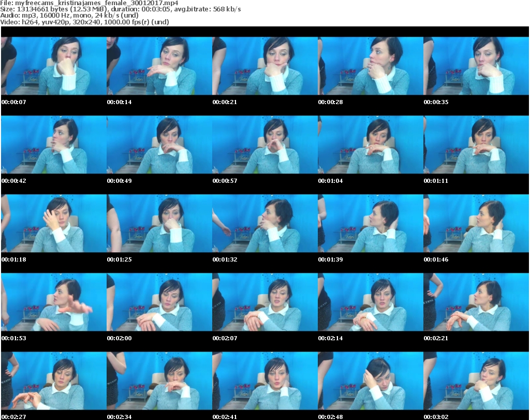Click the 00:02:00 timestamp label
Viewport: 530px width, 420px height.
pos(120,338)
